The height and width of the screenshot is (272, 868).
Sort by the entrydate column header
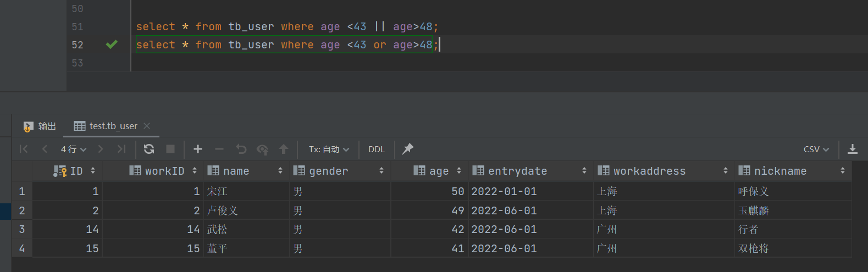(517, 171)
